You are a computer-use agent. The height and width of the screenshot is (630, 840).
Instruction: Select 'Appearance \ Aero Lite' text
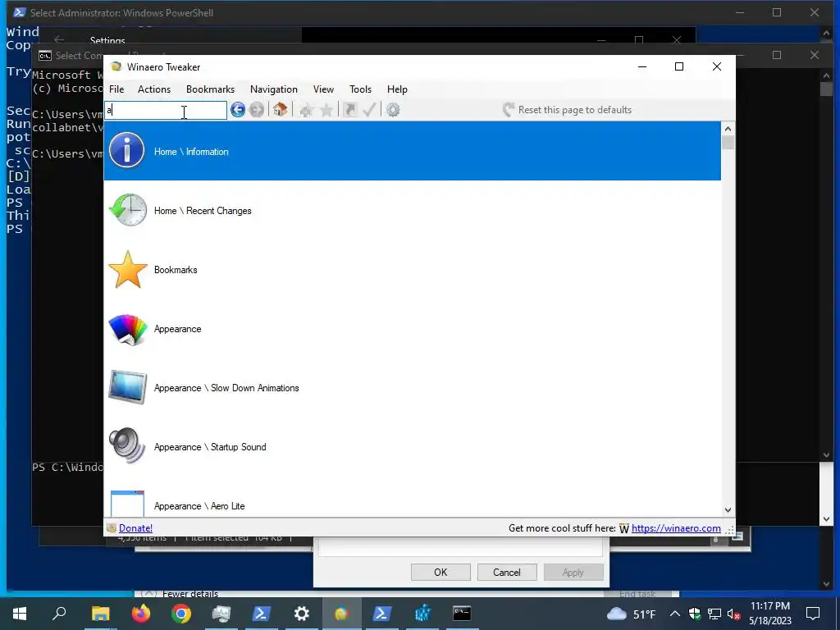pyautogui.click(x=199, y=505)
